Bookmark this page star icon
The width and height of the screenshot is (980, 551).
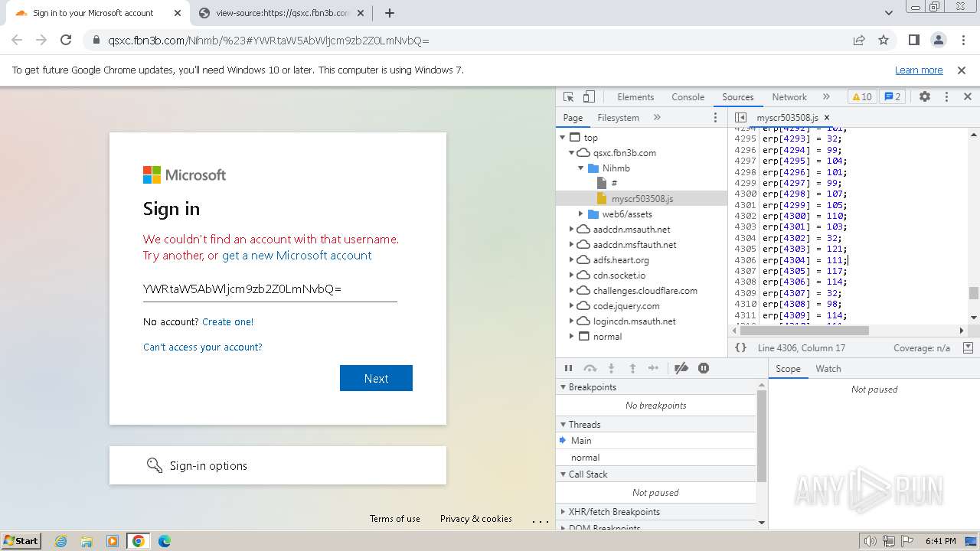coord(884,41)
